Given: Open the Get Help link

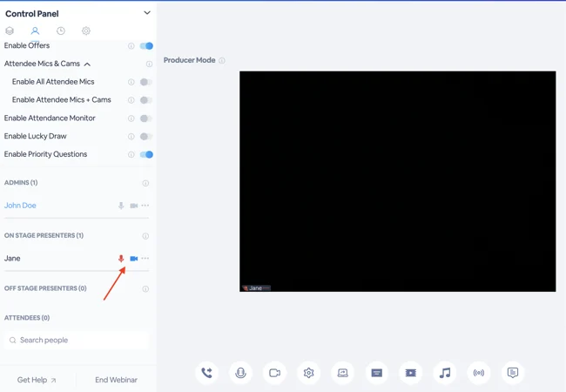Looking at the screenshot, I should (37, 380).
